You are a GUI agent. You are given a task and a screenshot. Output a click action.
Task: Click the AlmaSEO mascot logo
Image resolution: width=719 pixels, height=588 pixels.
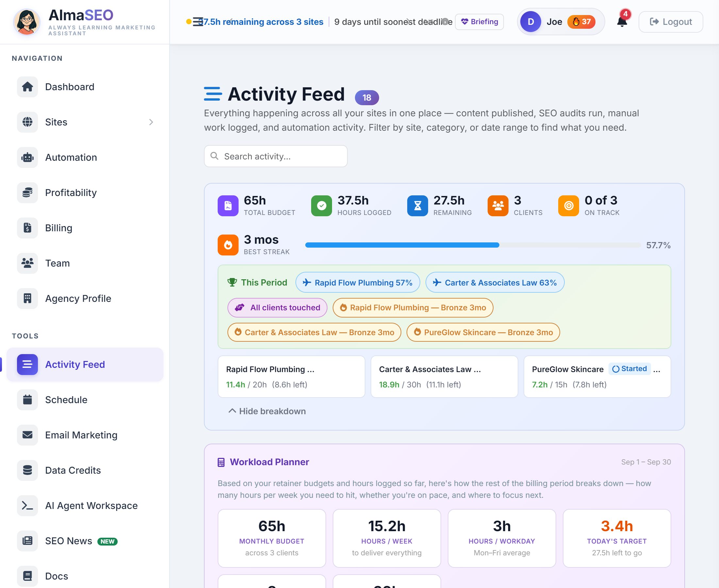pos(27,22)
